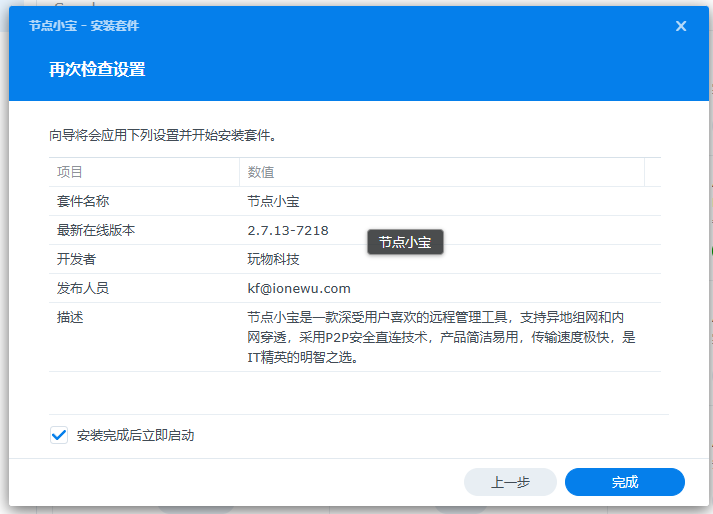Click the 再次检查设置 heading

pyautogui.click(x=97, y=70)
